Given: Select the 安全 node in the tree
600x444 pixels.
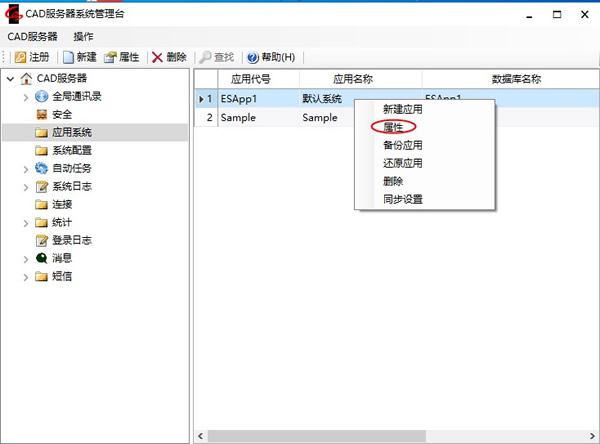Looking at the screenshot, I should [x=61, y=114].
